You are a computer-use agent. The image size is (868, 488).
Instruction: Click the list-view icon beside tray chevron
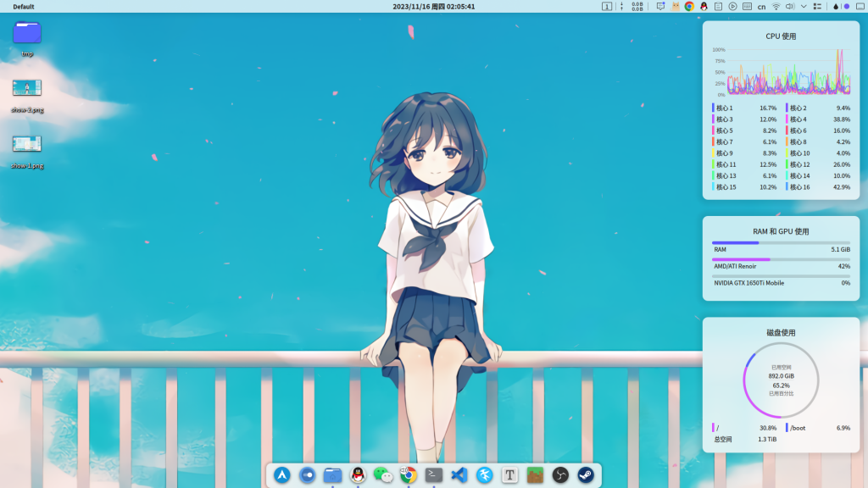tap(817, 7)
